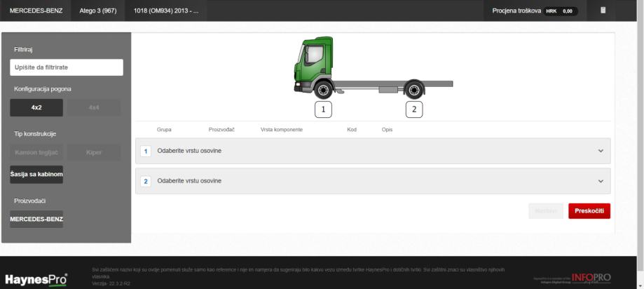Select the 4x2 drive configuration

36,108
